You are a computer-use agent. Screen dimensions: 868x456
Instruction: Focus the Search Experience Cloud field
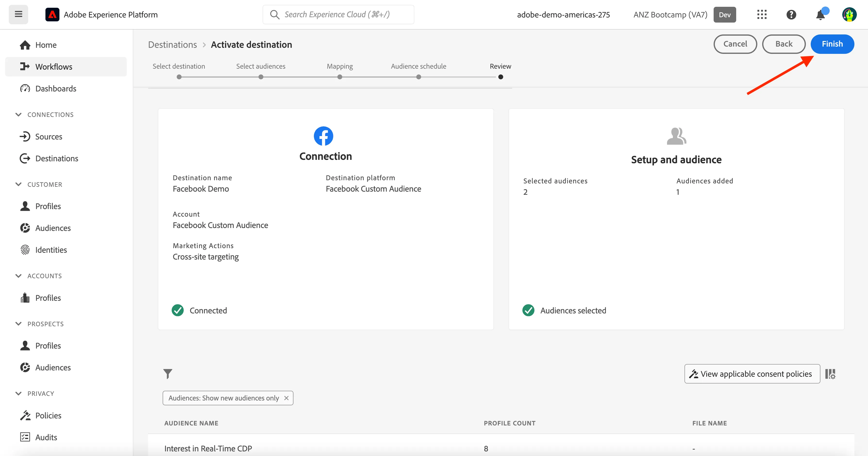[338, 15]
